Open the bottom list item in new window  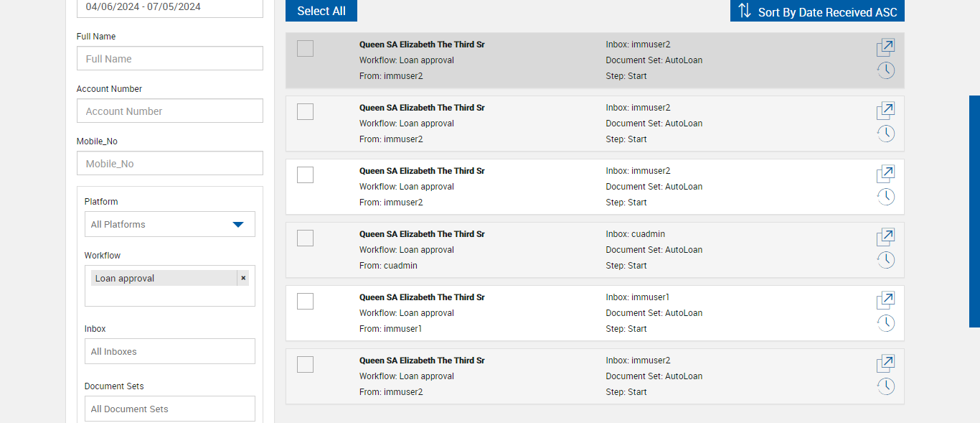885,363
